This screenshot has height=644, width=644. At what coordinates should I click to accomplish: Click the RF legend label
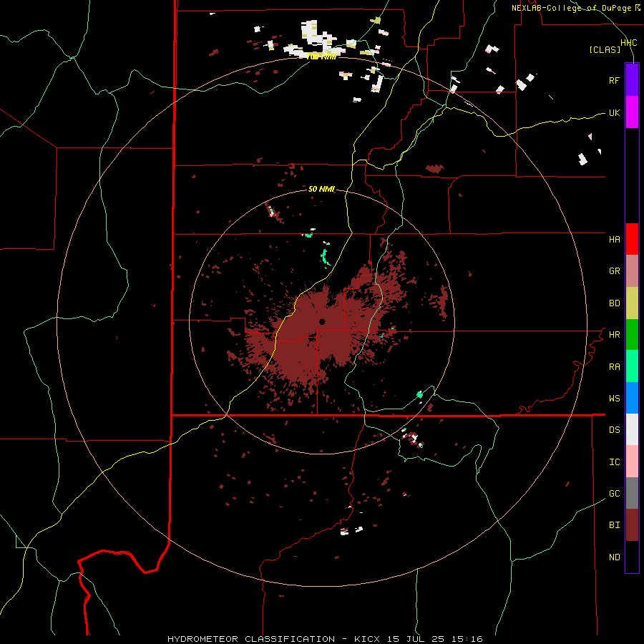pyautogui.click(x=614, y=80)
